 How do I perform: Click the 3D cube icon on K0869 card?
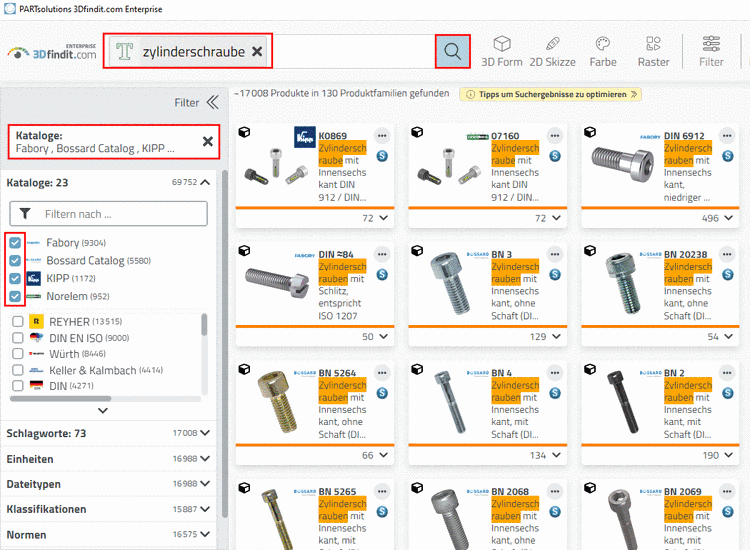click(x=244, y=132)
